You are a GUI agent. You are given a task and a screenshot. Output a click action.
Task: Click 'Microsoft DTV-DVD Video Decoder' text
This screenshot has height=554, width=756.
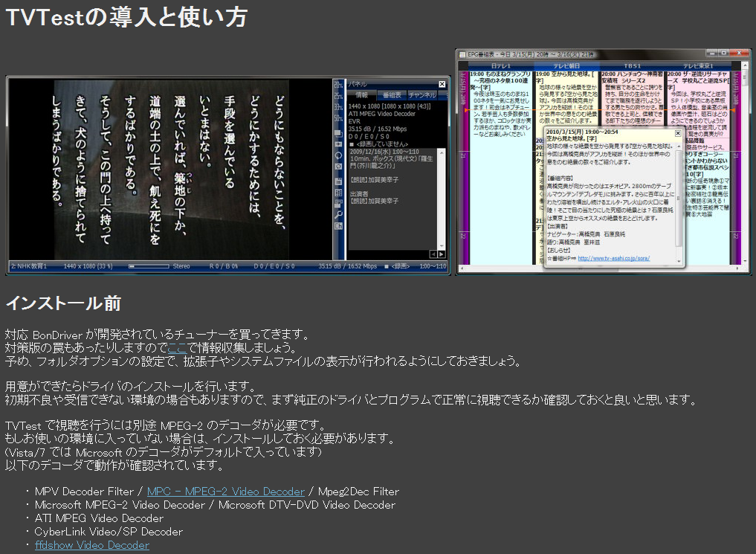tap(307, 505)
